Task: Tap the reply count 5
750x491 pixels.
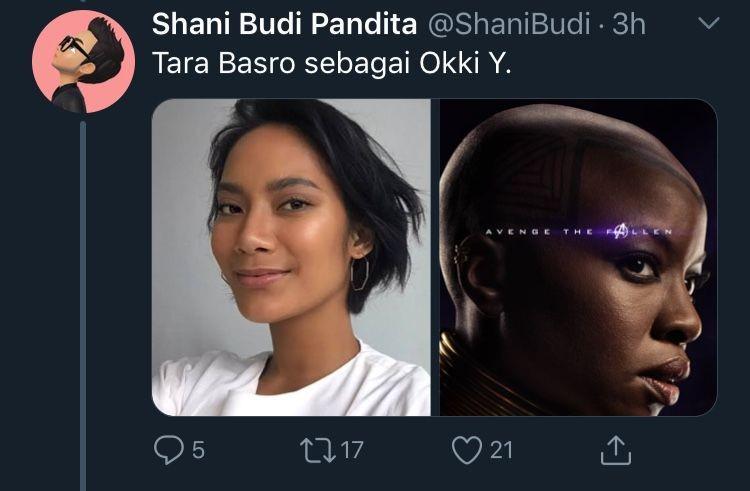Action: (199, 450)
